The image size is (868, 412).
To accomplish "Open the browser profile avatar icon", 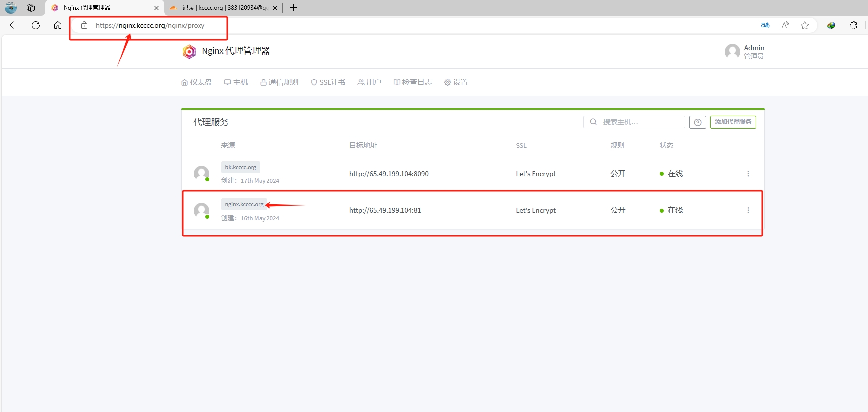I will (x=11, y=8).
